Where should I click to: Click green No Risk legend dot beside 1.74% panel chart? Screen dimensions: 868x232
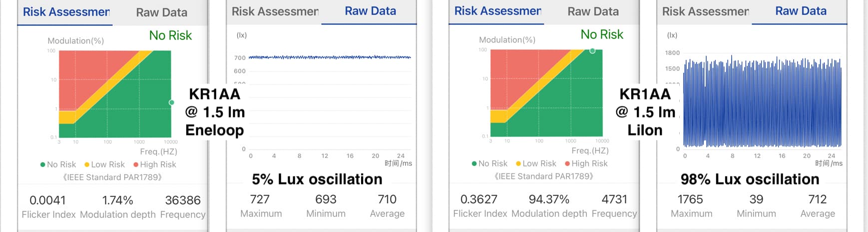click(43, 164)
